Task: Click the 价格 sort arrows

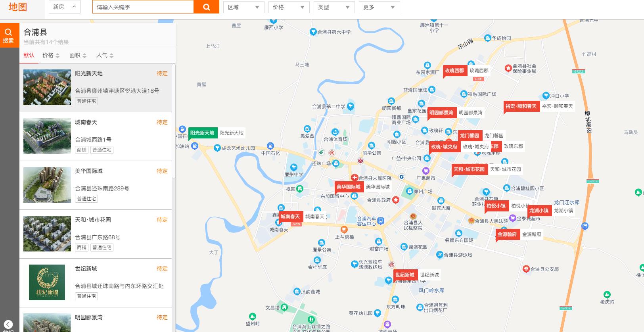Action: 57,56
